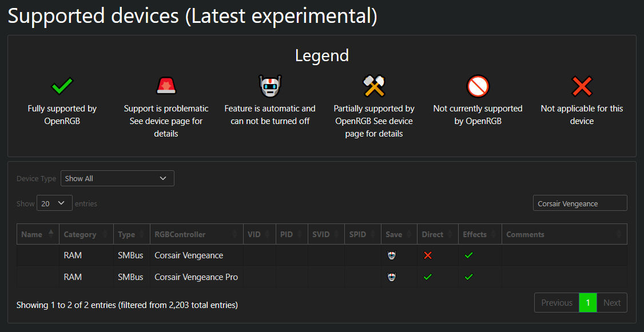Click the Corsair Vengeance Pro controller name cell
Viewport: 644px width, 332px height.
(196, 277)
